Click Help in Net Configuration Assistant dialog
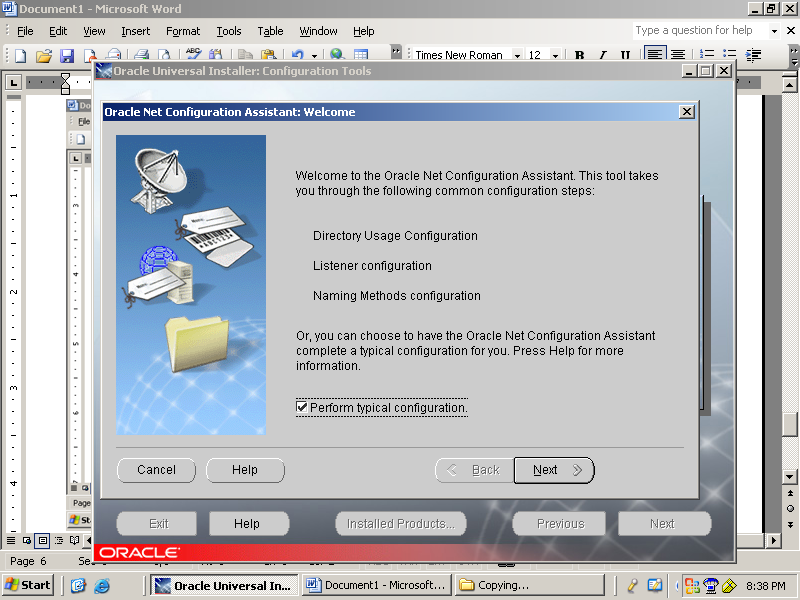800x600 pixels. coord(245,470)
